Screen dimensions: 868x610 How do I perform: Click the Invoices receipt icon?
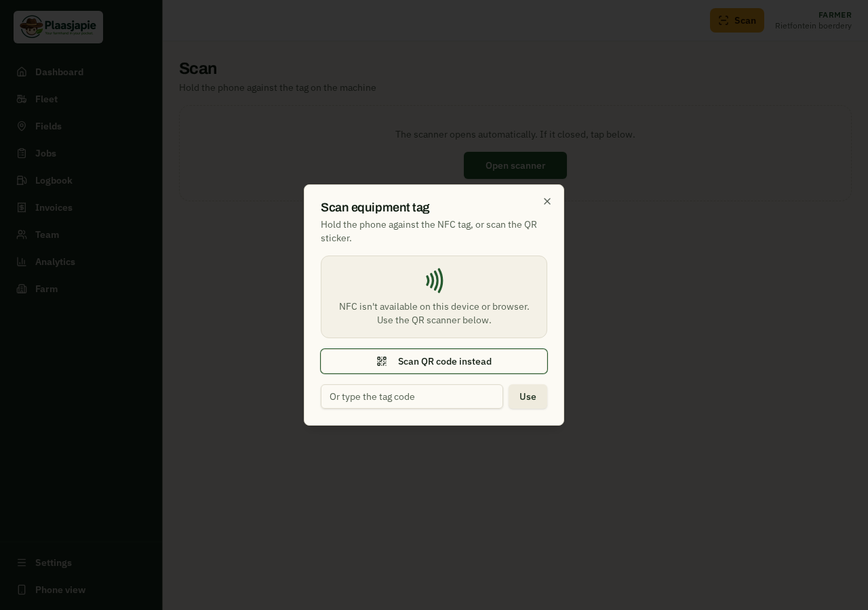click(22, 207)
